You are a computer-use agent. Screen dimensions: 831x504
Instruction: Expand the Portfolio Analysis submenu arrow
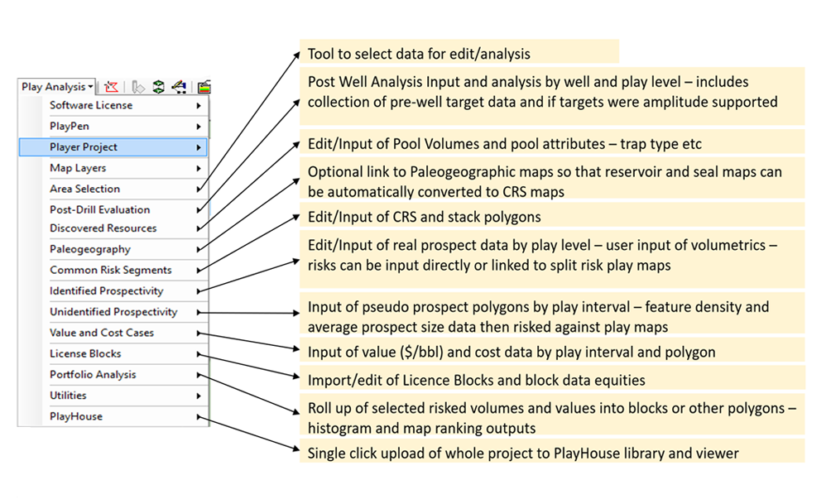pyautogui.click(x=198, y=375)
